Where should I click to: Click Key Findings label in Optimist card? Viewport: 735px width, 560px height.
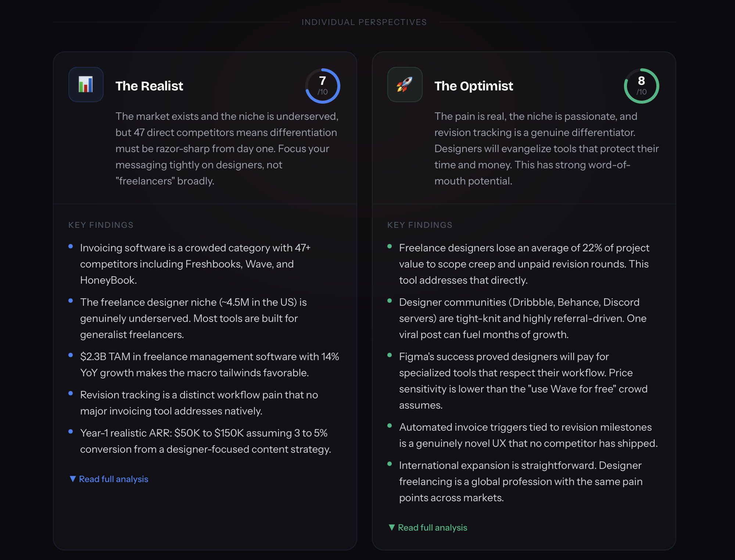point(420,225)
